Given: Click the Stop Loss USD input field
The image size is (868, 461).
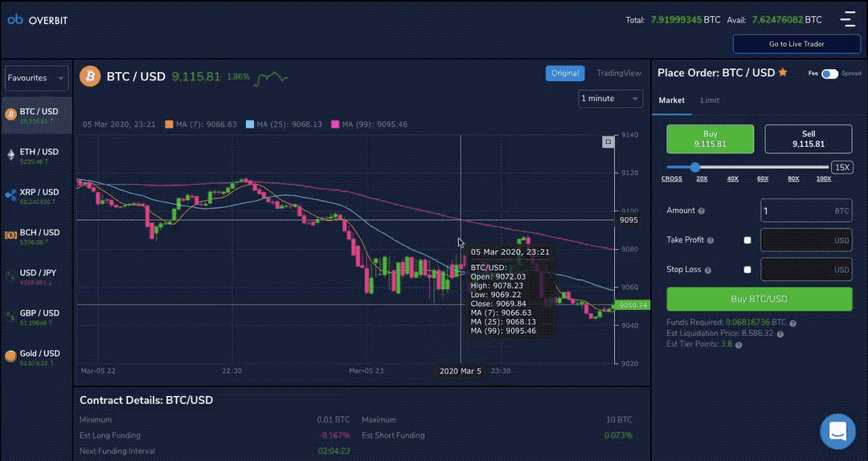Looking at the screenshot, I should pos(806,270).
